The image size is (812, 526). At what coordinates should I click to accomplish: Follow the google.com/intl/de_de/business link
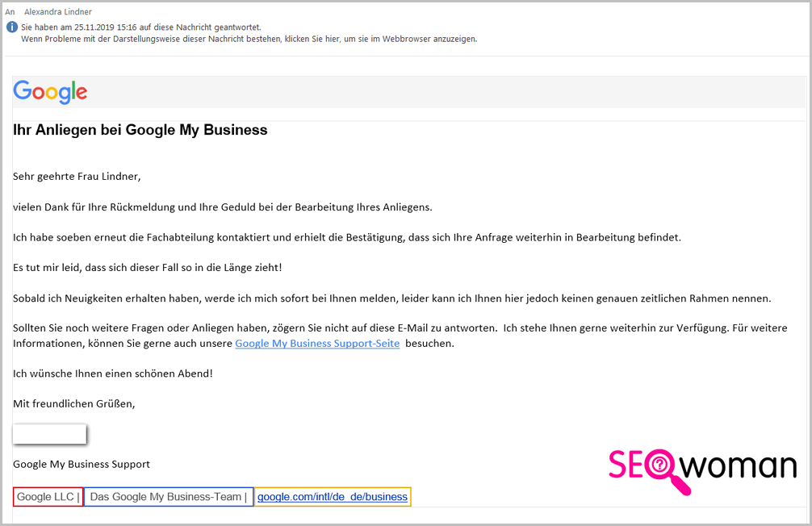tap(333, 497)
